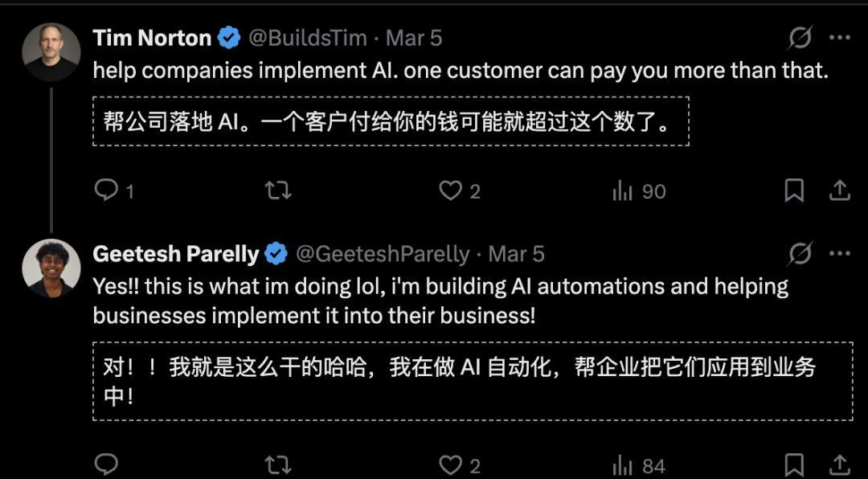The width and height of the screenshot is (868, 479).
Task: Open more options for Geetesh Parelly's tweet
Action: tap(839, 254)
